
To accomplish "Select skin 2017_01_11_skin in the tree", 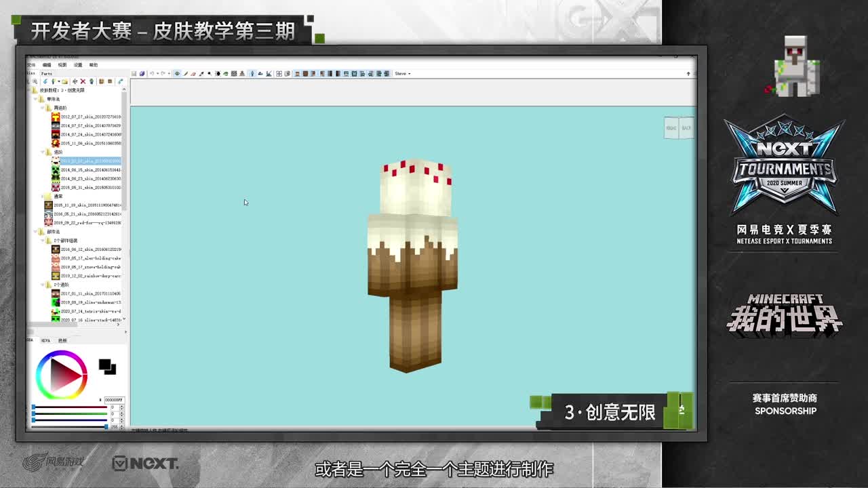I will (x=87, y=293).
